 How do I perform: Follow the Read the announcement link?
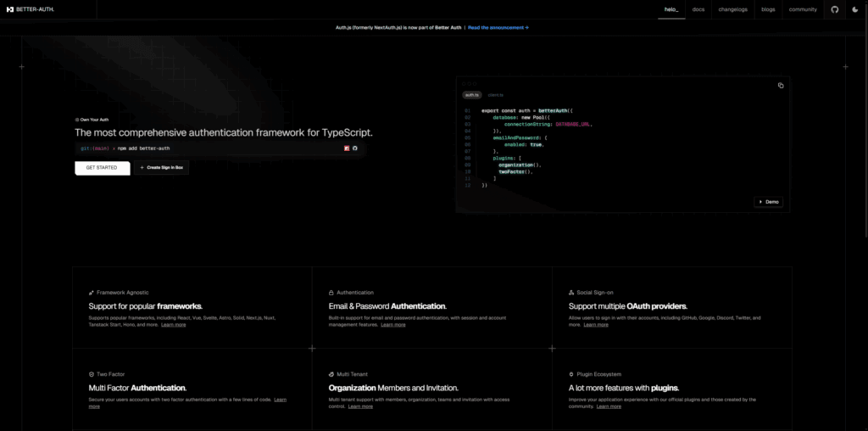click(x=498, y=27)
